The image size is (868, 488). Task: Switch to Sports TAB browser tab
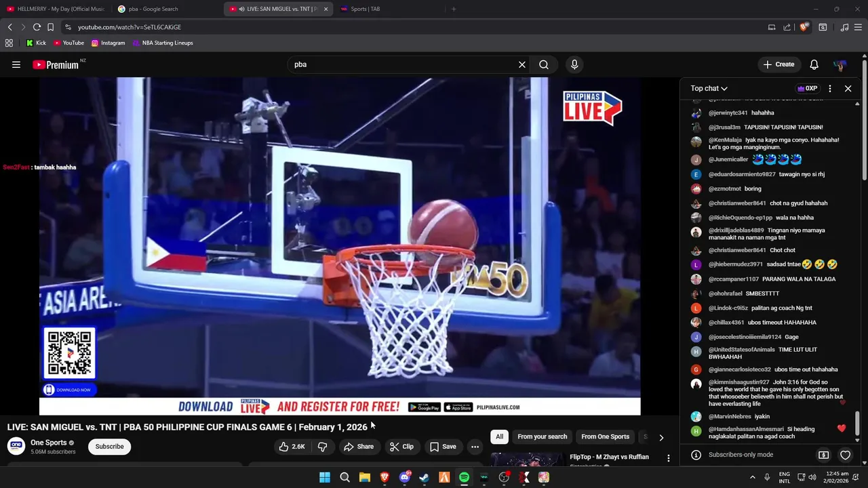(x=387, y=9)
